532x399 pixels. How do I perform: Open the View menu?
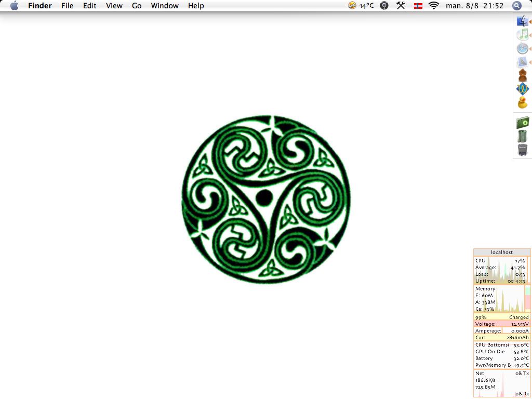(x=114, y=6)
